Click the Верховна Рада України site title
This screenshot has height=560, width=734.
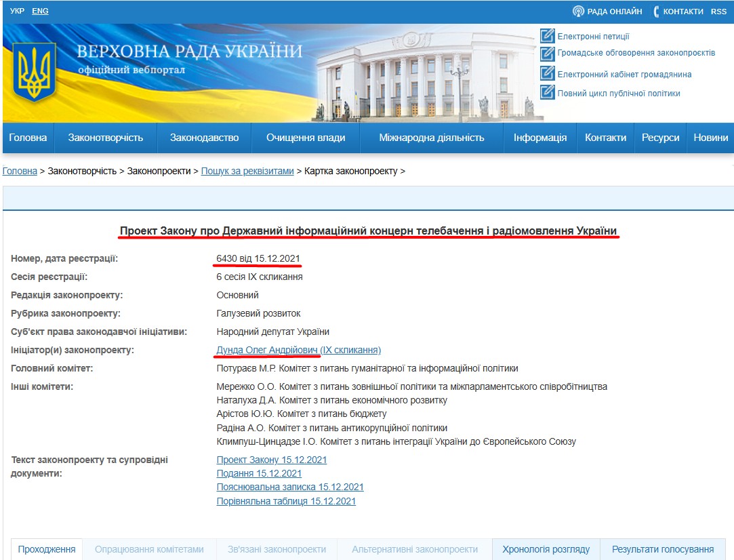tap(190, 52)
